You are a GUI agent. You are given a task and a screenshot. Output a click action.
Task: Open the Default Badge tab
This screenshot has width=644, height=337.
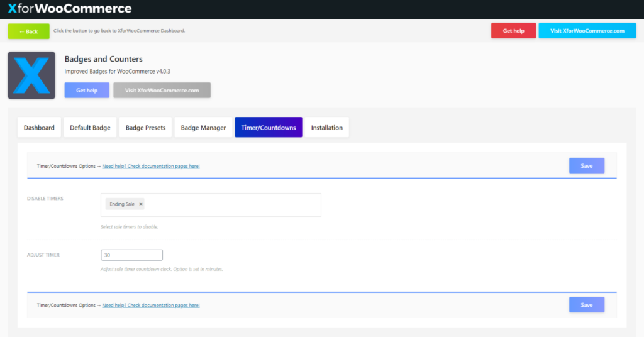pyautogui.click(x=90, y=127)
